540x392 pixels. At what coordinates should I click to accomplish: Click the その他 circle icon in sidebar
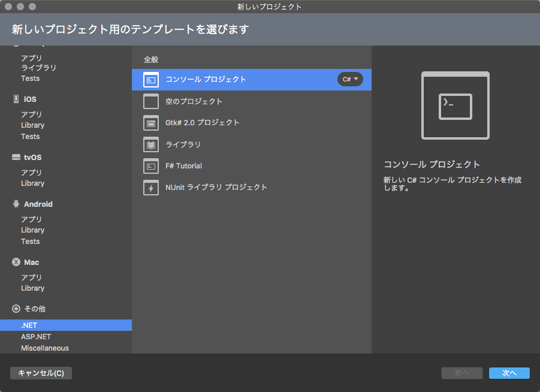[x=16, y=309]
